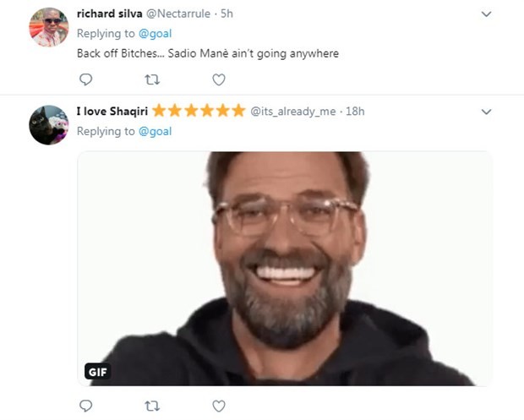Open @goal link in I love Shaqiri's reply

coord(155,131)
